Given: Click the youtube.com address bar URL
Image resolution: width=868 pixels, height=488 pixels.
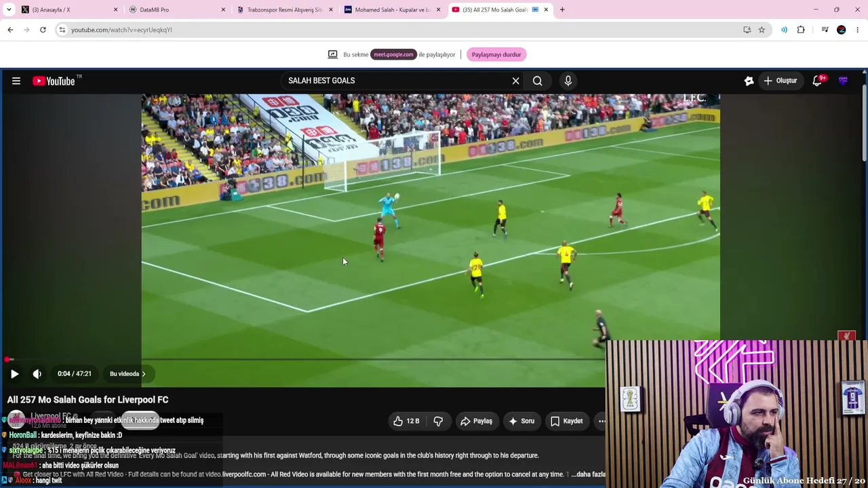Looking at the screenshot, I should point(121,30).
